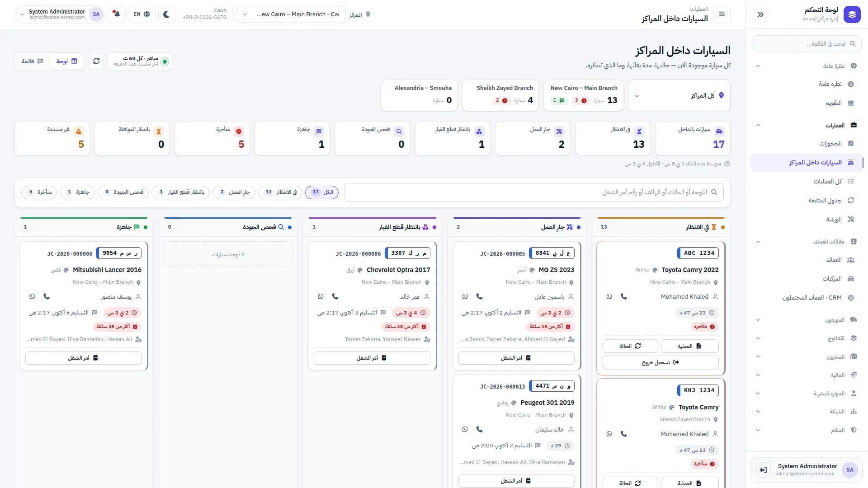Open 'كل العمليات' in the sidebar
The width and height of the screenshot is (868, 488).
tap(806, 182)
